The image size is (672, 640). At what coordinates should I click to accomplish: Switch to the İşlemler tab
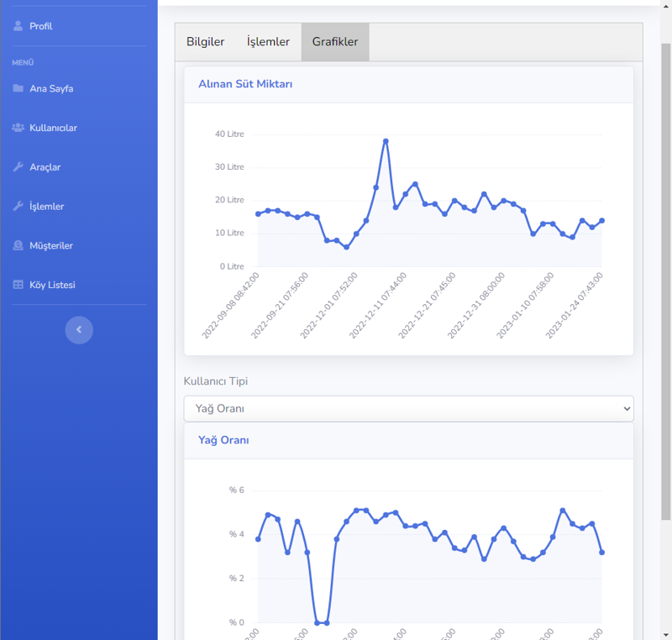(268, 42)
